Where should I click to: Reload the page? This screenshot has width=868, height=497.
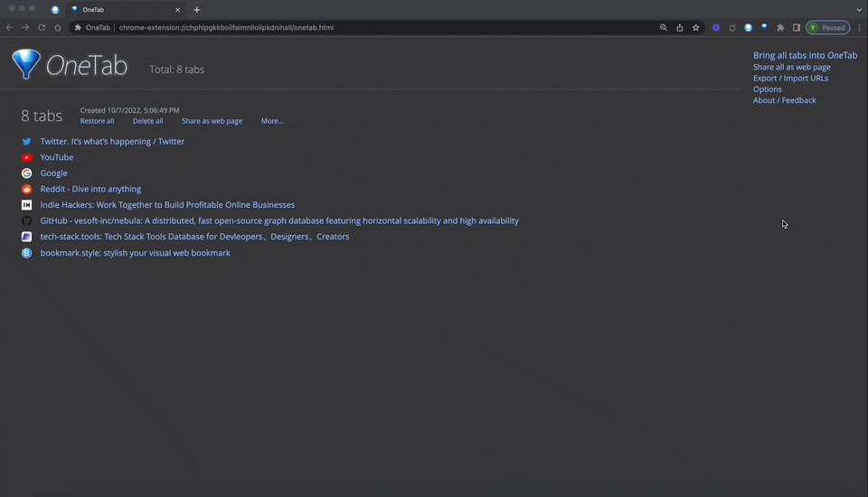point(42,28)
